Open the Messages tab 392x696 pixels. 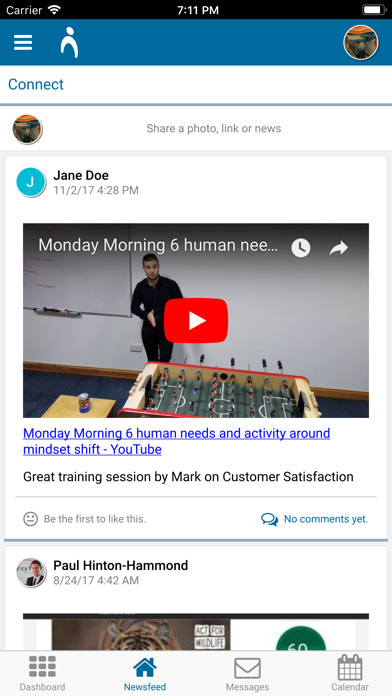tap(247, 673)
